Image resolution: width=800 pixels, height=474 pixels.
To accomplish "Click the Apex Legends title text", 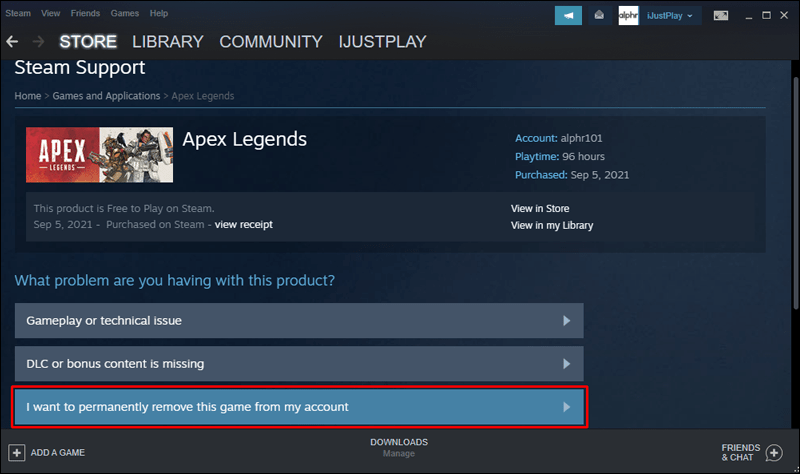I will tap(244, 139).
